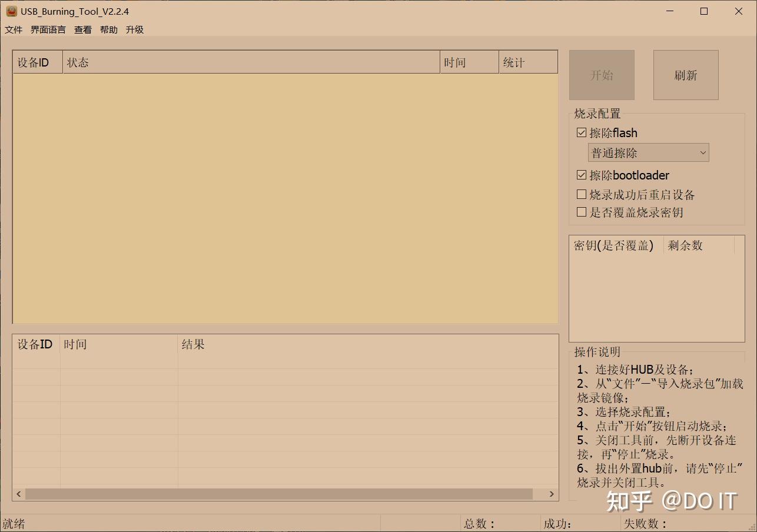Image resolution: width=757 pixels, height=532 pixels.
Task: Uncheck 擦除bootloader option
Action: (x=581, y=174)
